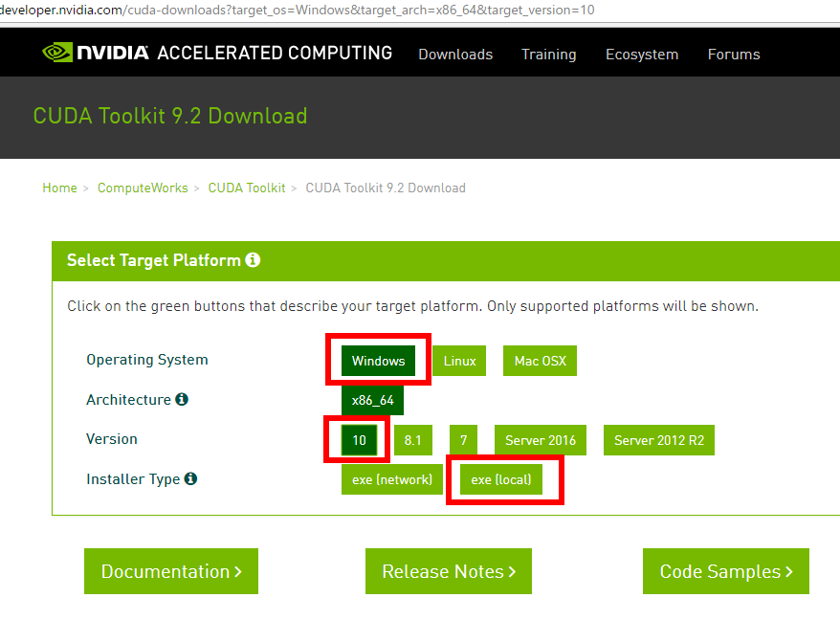840x620 pixels.
Task: Click the browser address bar URL
Action: click(298, 10)
